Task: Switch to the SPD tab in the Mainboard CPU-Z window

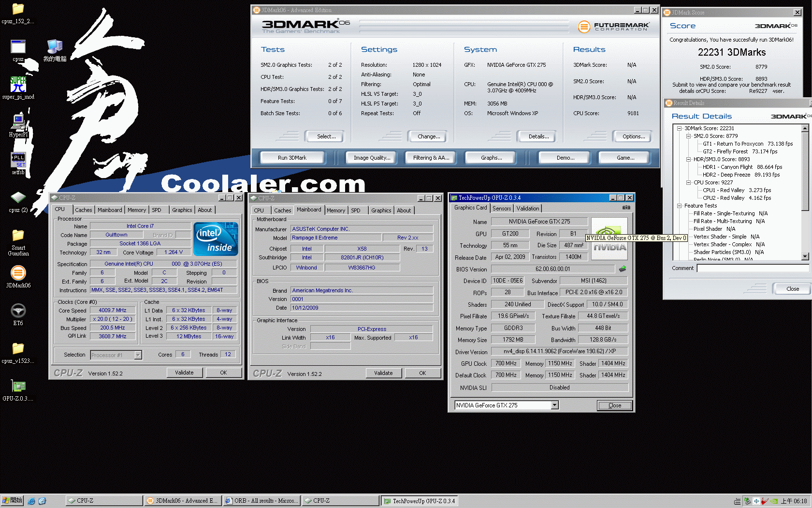Action: pyautogui.click(x=355, y=210)
